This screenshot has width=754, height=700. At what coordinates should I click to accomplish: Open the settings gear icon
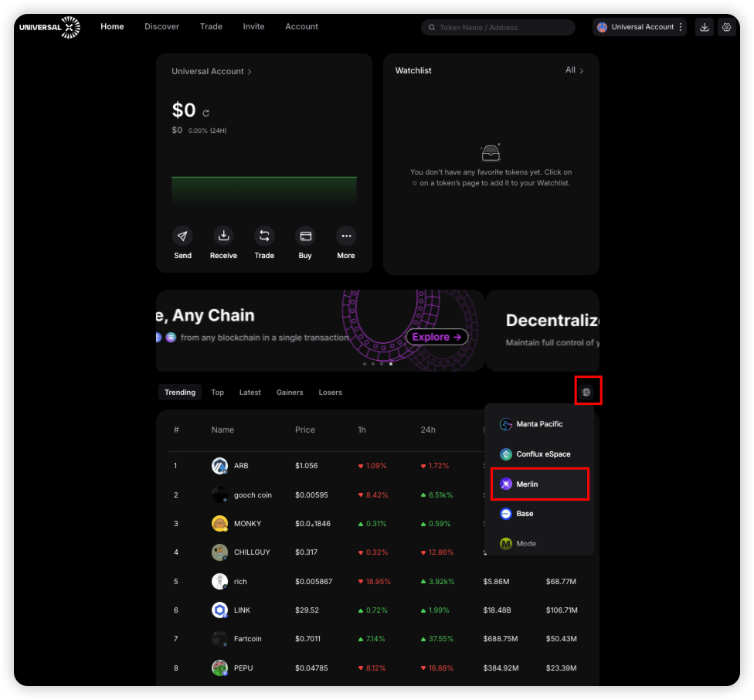[727, 27]
